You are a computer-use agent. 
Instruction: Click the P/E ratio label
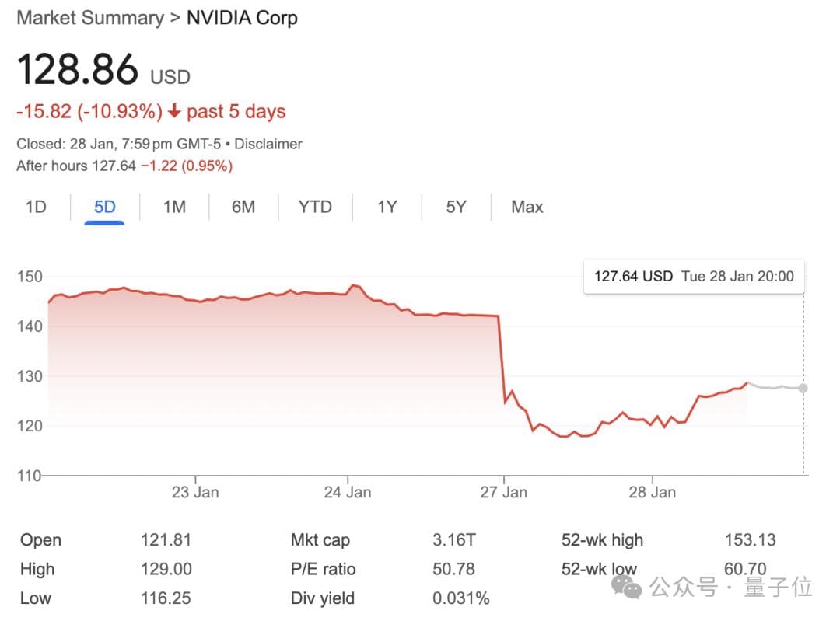(x=323, y=569)
